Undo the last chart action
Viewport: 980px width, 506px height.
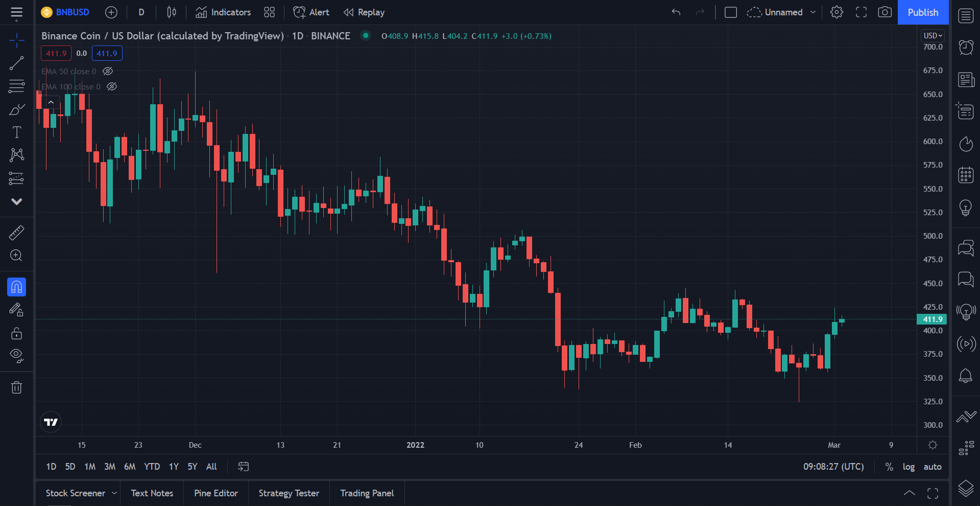[x=676, y=12]
